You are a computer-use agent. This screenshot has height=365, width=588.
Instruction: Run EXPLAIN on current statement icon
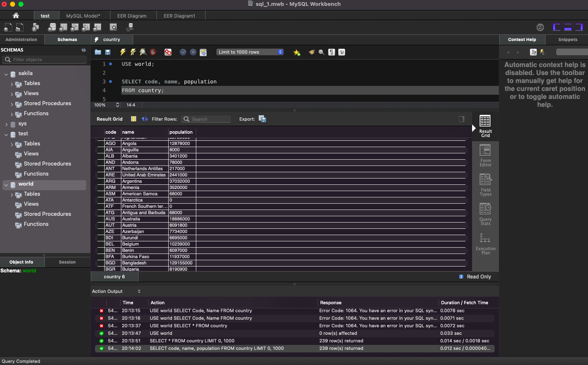coord(143,52)
